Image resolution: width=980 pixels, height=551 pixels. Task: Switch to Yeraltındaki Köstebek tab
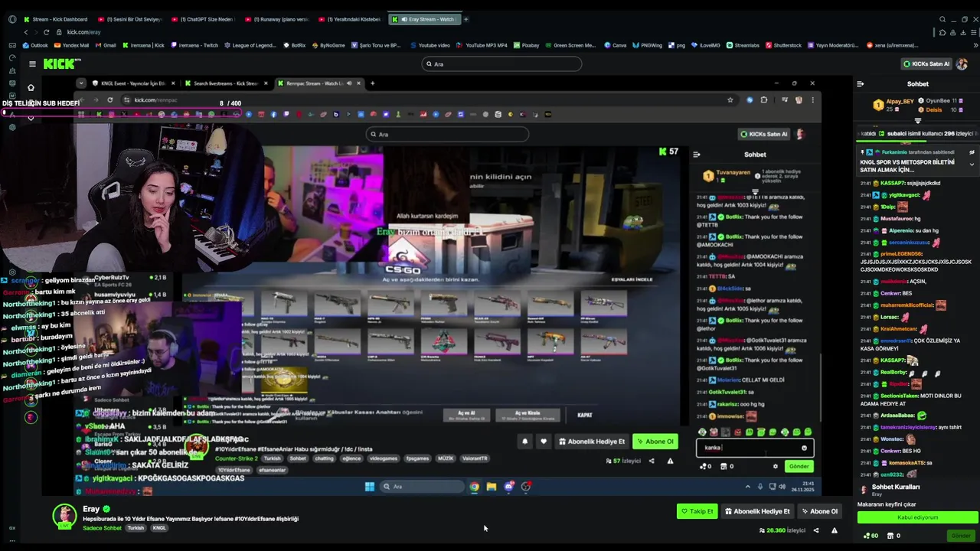pyautogui.click(x=351, y=19)
